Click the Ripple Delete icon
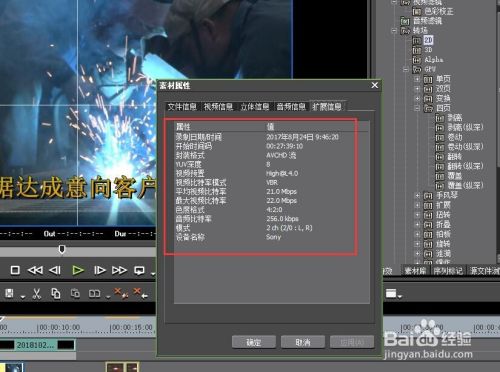500x372 pixels. click(x=121, y=293)
